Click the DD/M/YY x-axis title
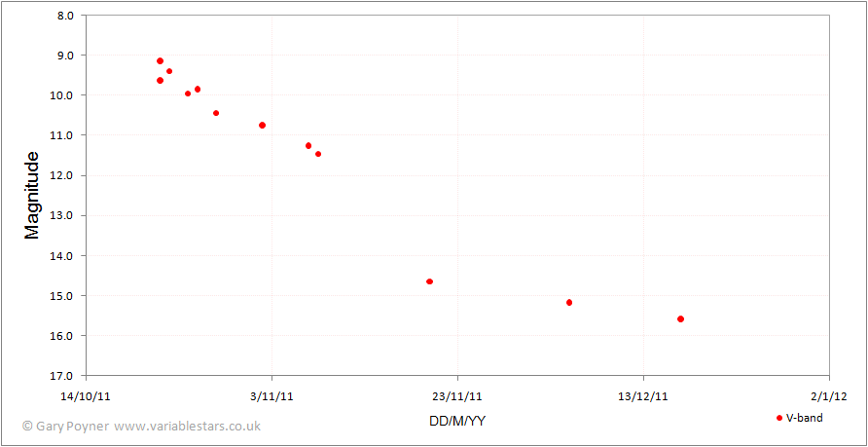Viewport: 868px width, 447px height. tap(457, 421)
